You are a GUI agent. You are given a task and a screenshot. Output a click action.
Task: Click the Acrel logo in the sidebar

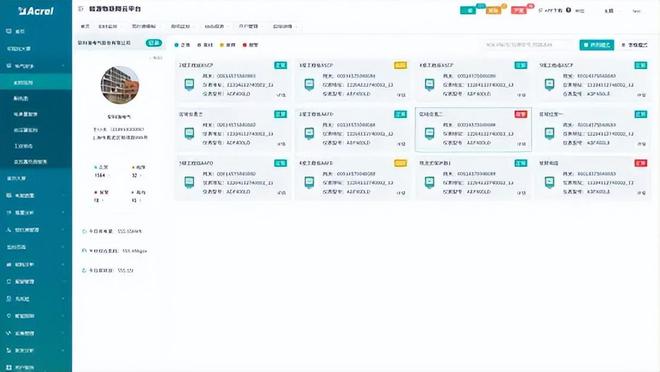[36, 11]
